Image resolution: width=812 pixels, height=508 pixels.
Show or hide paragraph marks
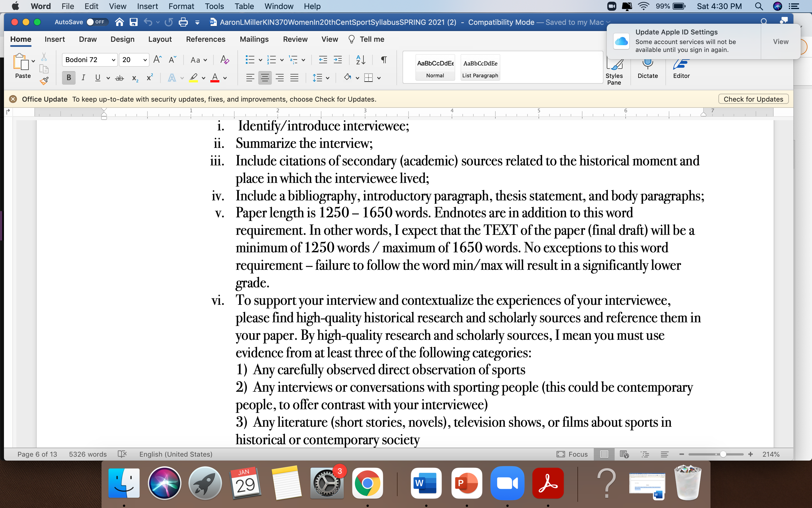[384, 60]
